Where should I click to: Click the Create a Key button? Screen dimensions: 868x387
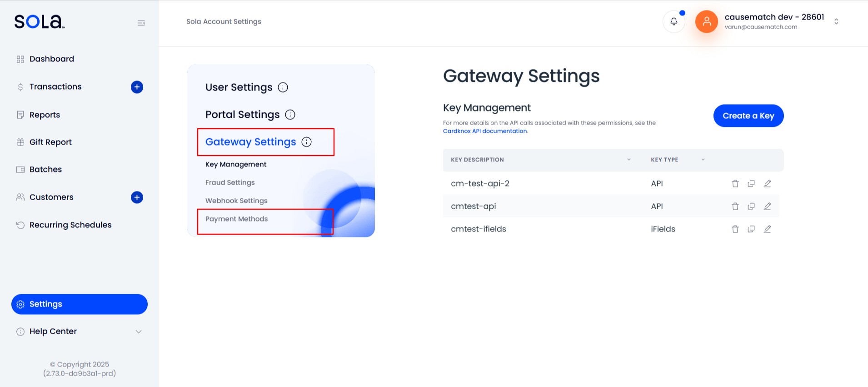pyautogui.click(x=748, y=116)
